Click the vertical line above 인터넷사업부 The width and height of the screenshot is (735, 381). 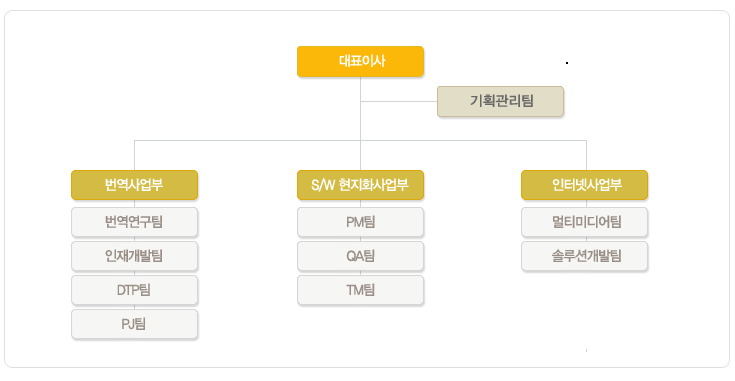coord(586,155)
